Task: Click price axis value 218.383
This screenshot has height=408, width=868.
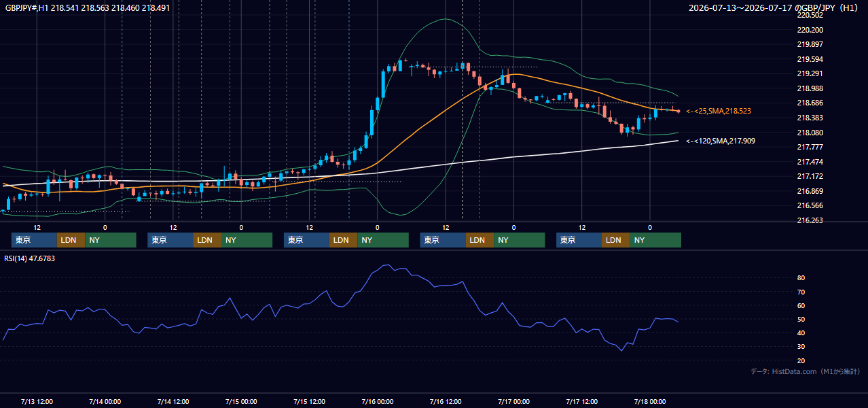Action: 810,118
